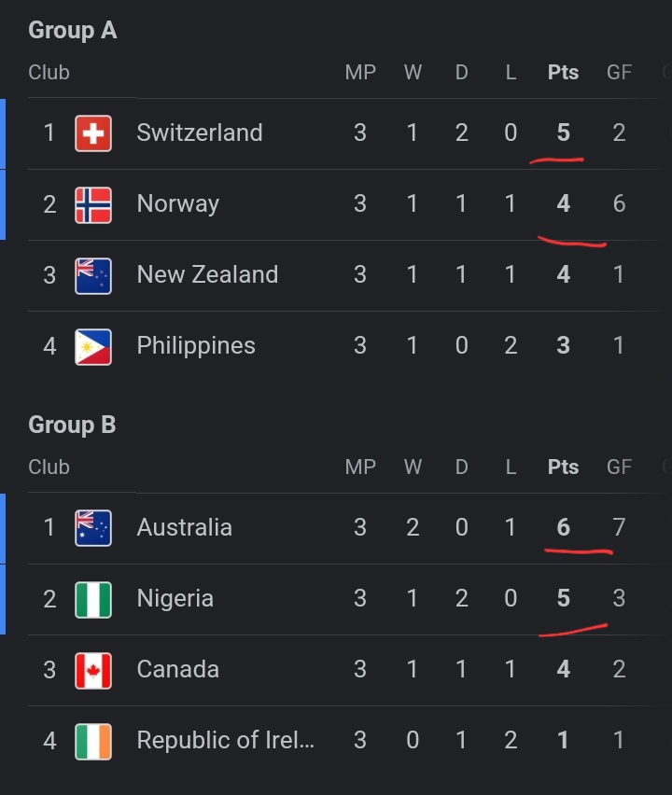Click the New Zealand flag icon
The height and width of the screenshot is (795, 672).
click(93, 276)
